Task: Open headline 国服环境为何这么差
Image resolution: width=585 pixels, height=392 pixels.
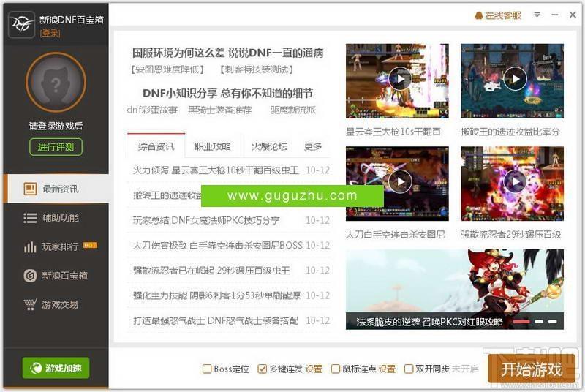Action: click(x=228, y=53)
